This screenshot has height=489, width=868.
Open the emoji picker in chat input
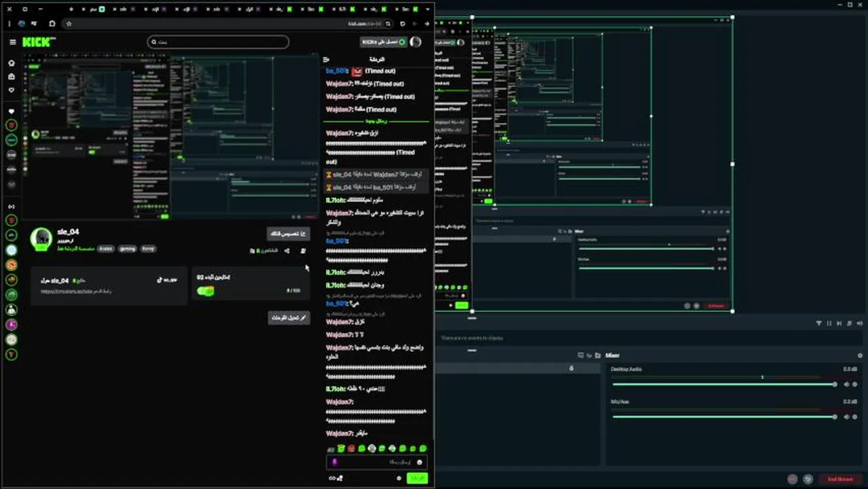pyautogui.click(x=420, y=462)
